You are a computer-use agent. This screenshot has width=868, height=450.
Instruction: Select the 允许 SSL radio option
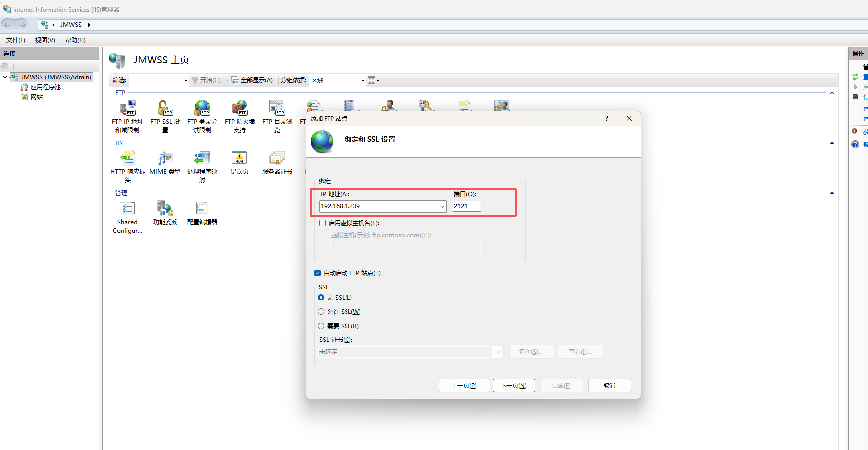321,312
